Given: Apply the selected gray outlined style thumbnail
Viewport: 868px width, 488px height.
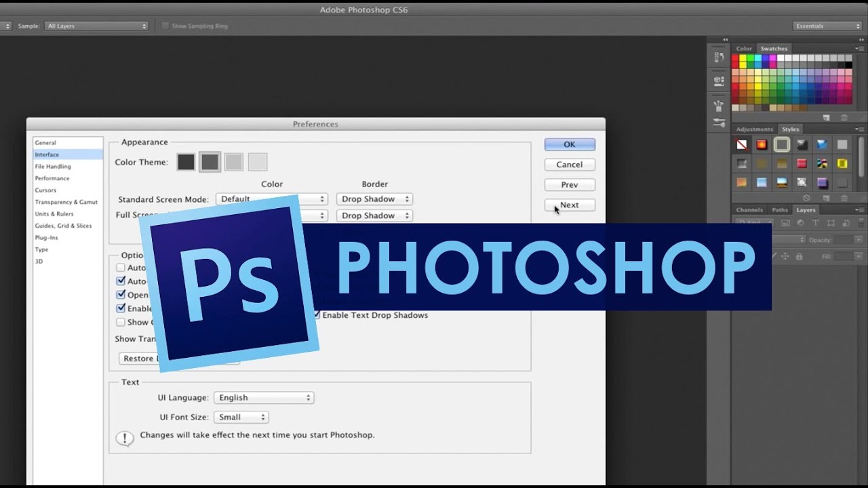Looking at the screenshot, I should (x=782, y=144).
